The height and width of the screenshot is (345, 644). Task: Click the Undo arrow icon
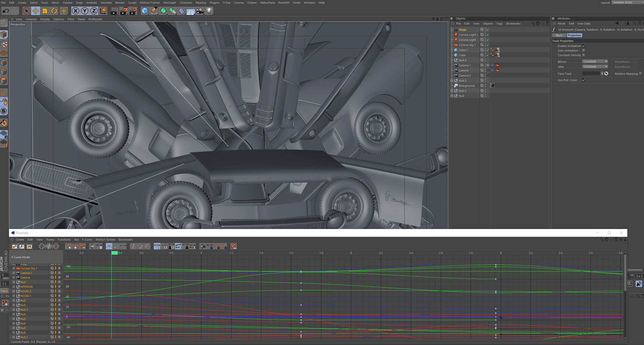[x=6, y=11]
